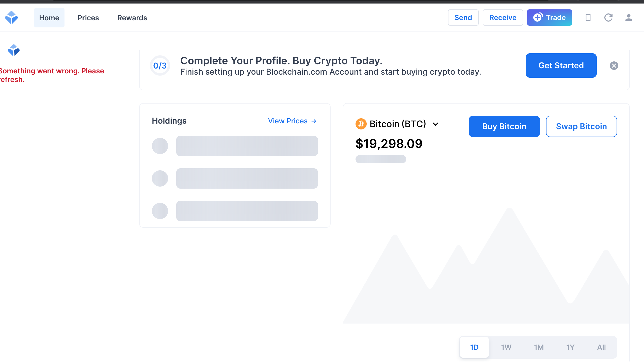This screenshot has width=644, height=363.
Task: Select the 1M chart range
Action: [539, 347]
